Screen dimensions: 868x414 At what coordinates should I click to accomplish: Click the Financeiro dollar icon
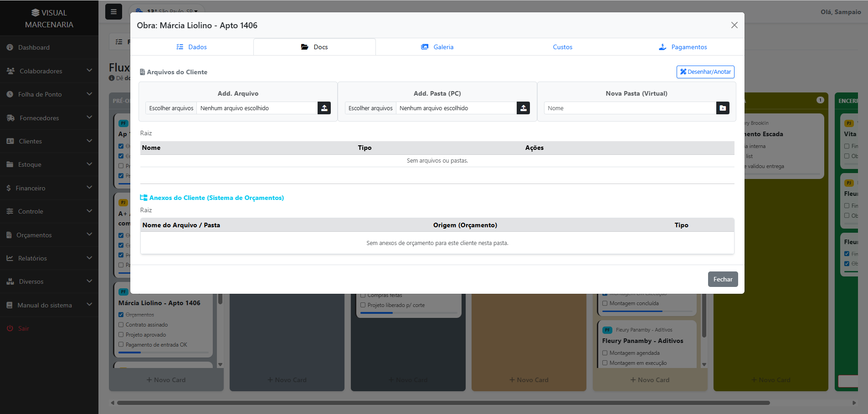pos(9,188)
